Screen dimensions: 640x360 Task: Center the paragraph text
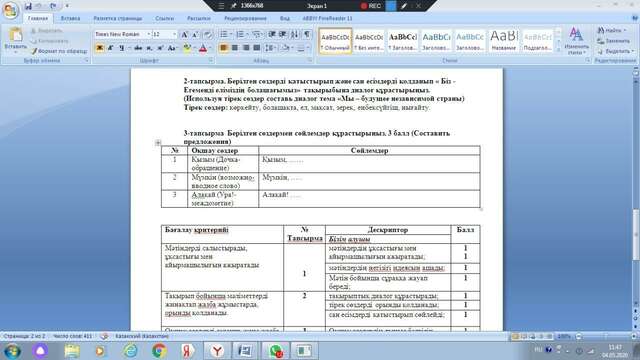(235, 48)
